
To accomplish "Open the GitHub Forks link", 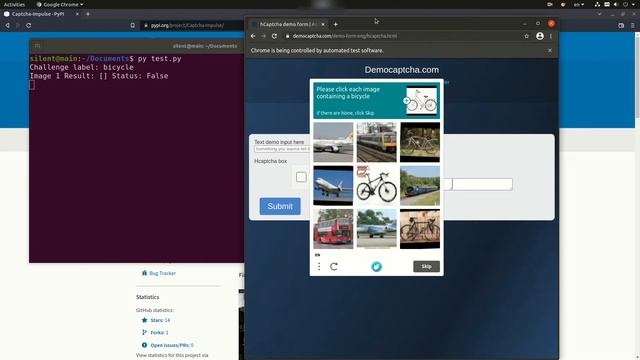I will click(x=155, y=333).
